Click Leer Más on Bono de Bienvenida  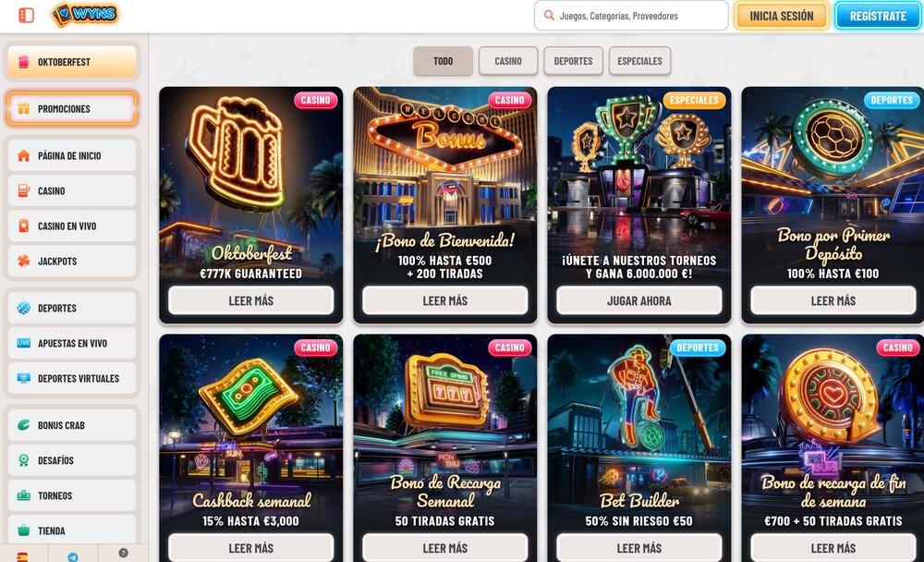(x=445, y=300)
